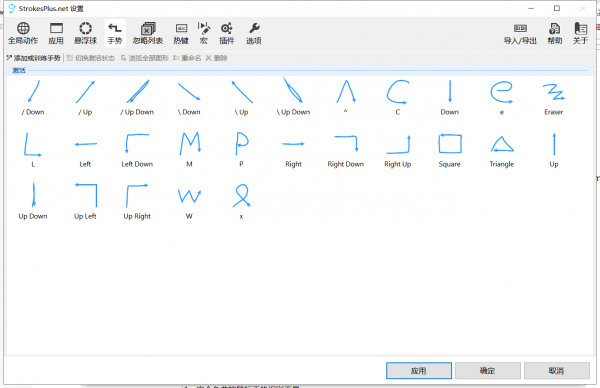600x388 pixels.
Task: Maximize the StrokesPlus.net settings window
Action: pos(557,8)
